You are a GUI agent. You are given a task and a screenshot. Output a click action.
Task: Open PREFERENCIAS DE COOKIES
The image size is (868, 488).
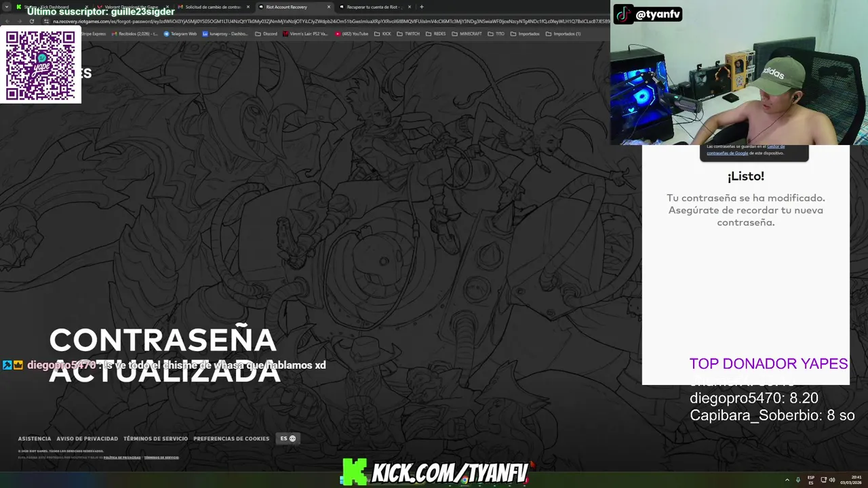pos(231,439)
